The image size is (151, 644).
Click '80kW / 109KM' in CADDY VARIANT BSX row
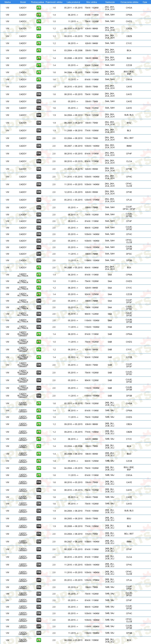(x=92, y=640)
